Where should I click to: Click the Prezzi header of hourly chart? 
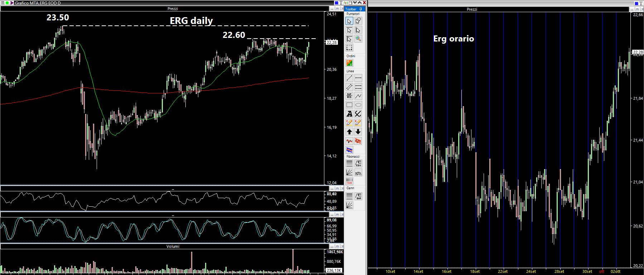pos(472,9)
